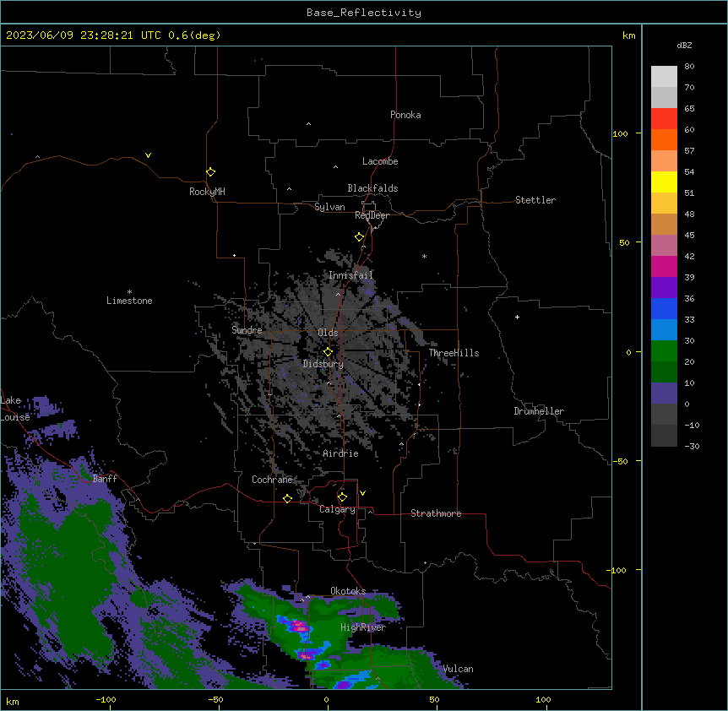Click the Didsbury city label

point(323,364)
